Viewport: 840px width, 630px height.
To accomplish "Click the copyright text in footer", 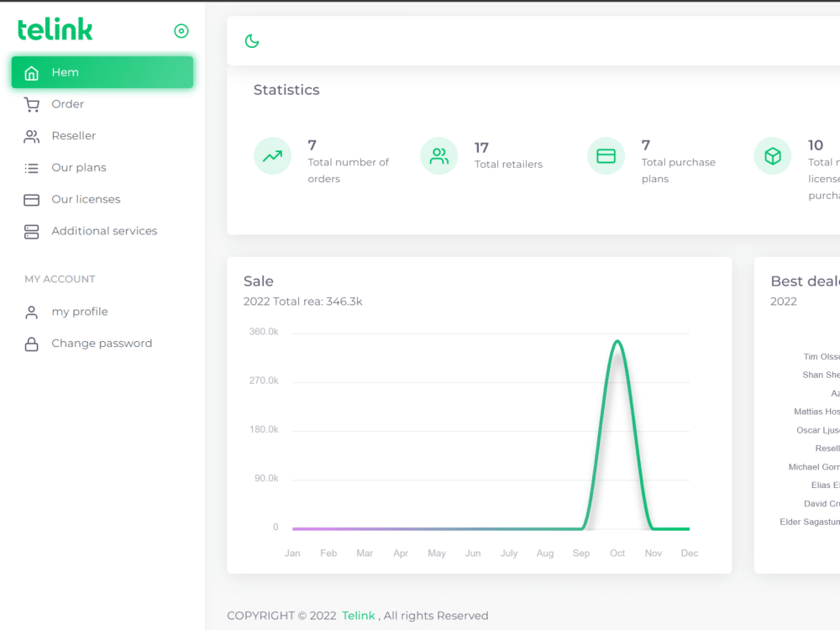I will pos(357,616).
